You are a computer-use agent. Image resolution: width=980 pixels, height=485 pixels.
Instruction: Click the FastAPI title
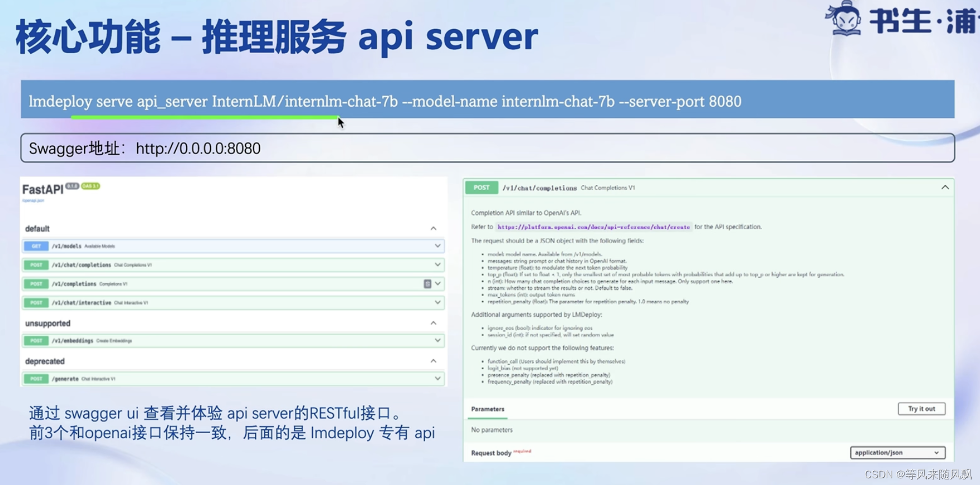coord(43,189)
